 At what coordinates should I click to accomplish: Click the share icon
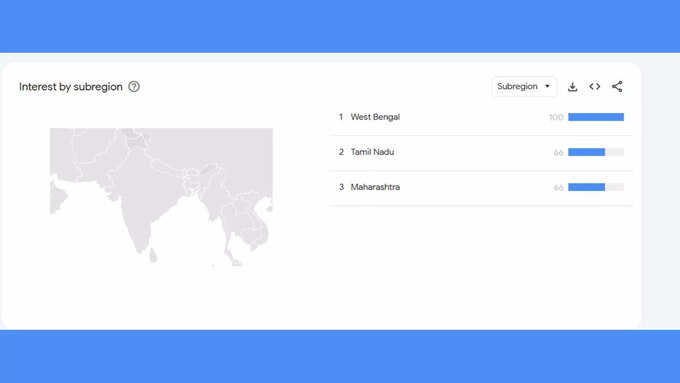[x=617, y=86]
